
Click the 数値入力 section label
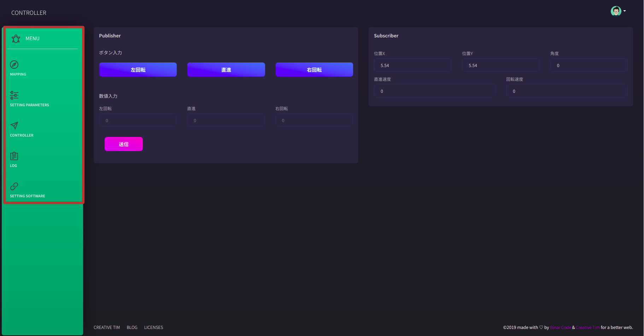(108, 96)
